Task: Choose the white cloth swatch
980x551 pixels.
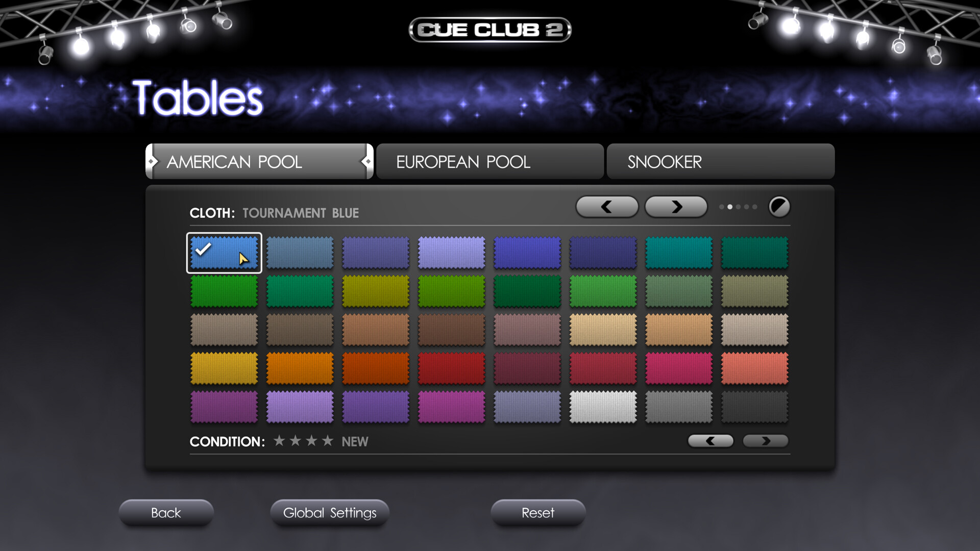Action: 603,407
